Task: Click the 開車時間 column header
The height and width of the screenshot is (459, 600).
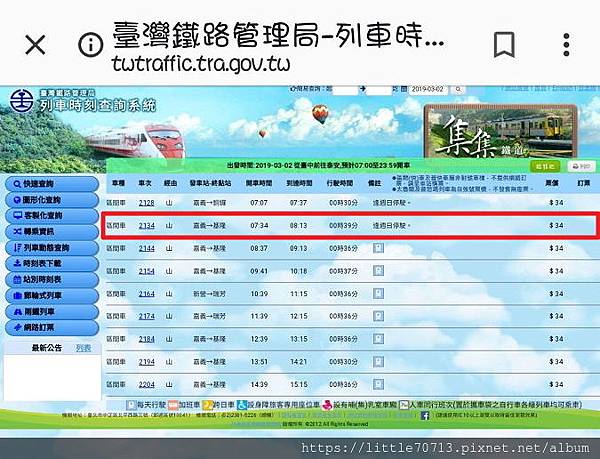Action: tap(259, 183)
